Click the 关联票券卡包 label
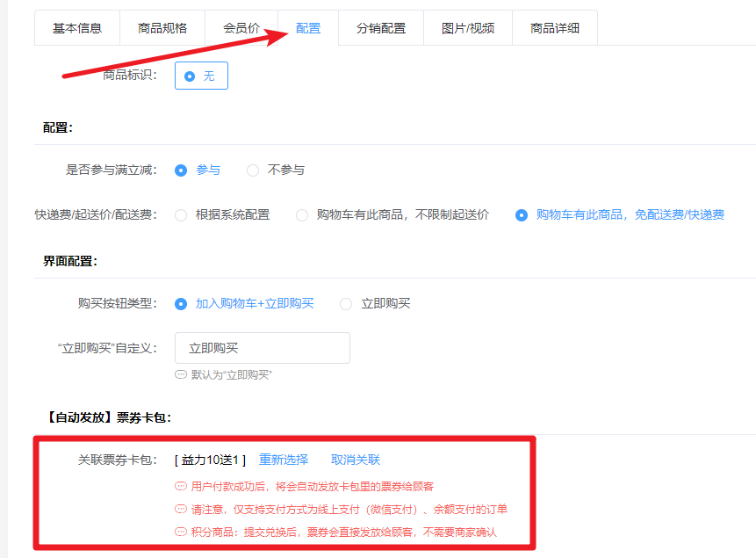756x558 pixels. pos(118,460)
